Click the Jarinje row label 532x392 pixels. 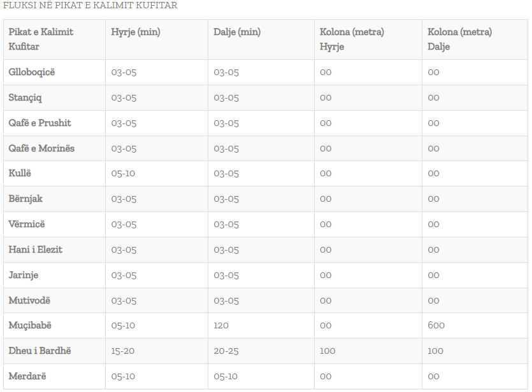24,275
